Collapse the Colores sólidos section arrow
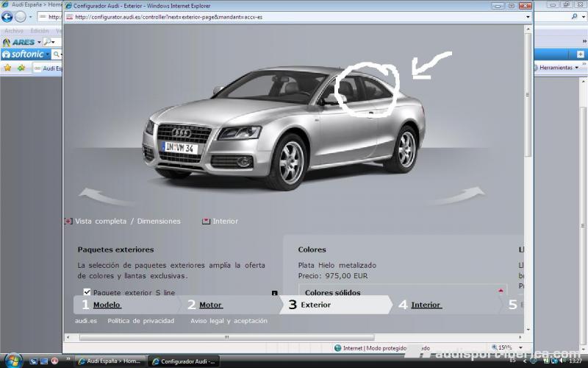Screen dimensions: 588x368 pos(501,291)
